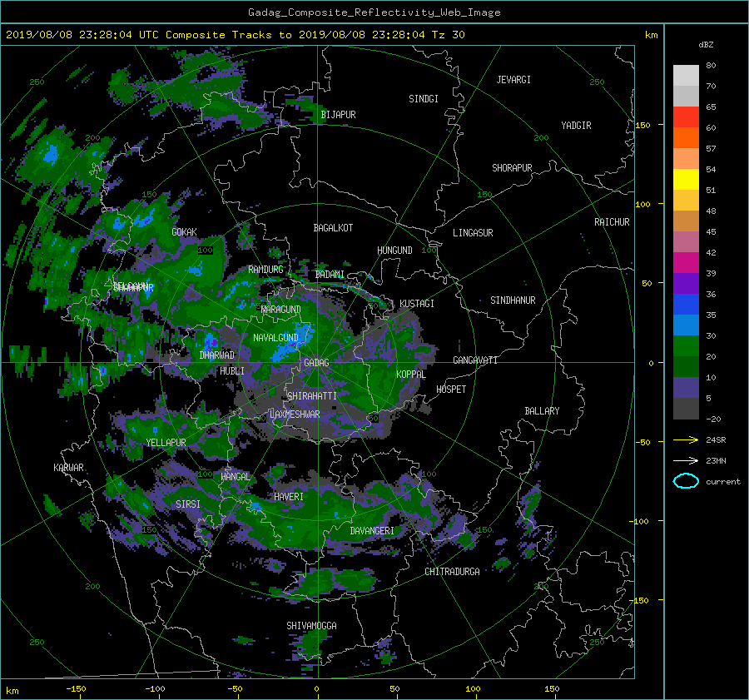
Task: Click the BIJAPUR city label
Action: 338,115
